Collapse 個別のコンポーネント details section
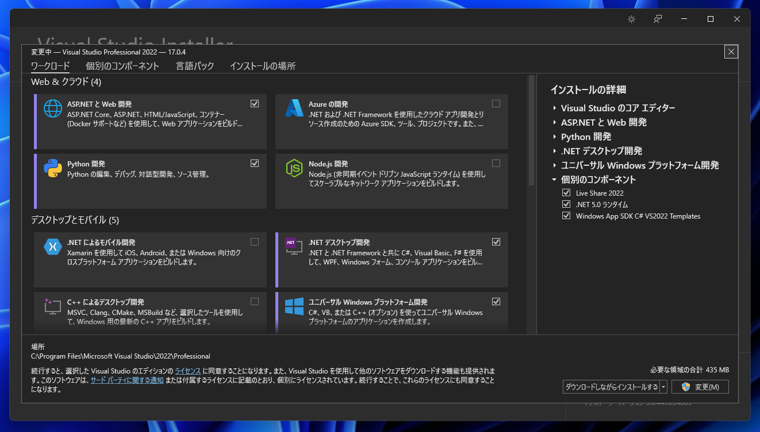760x432 pixels. [554, 179]
